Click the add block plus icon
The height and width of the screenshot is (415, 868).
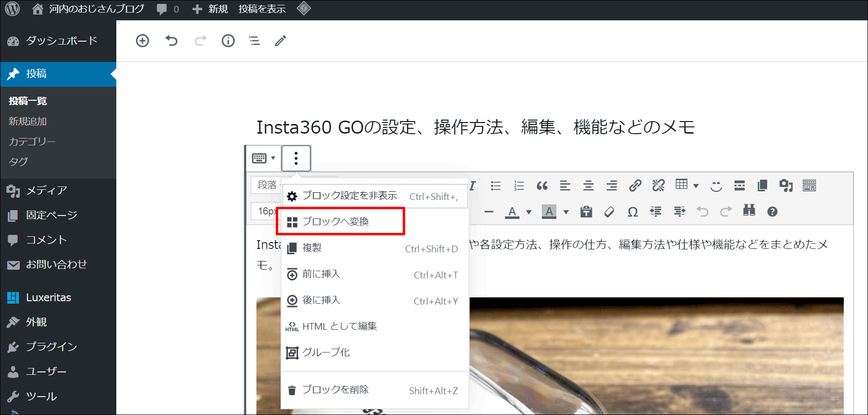pyautogui.click(x=142, y=41)
